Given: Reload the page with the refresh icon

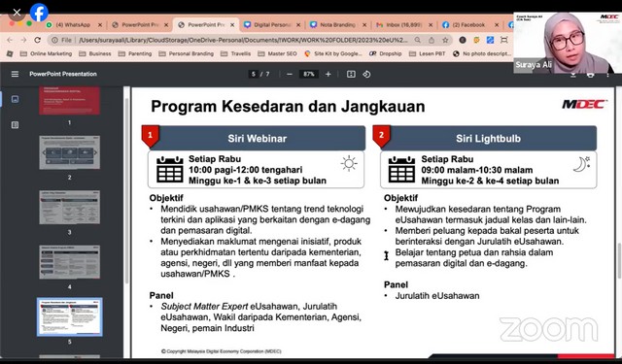Looking at the screenshot, I should pos(37,40).
